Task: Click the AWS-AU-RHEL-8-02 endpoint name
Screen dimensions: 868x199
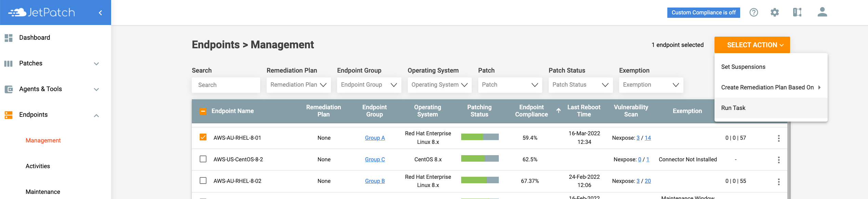Action: click(x=237, y=181)
